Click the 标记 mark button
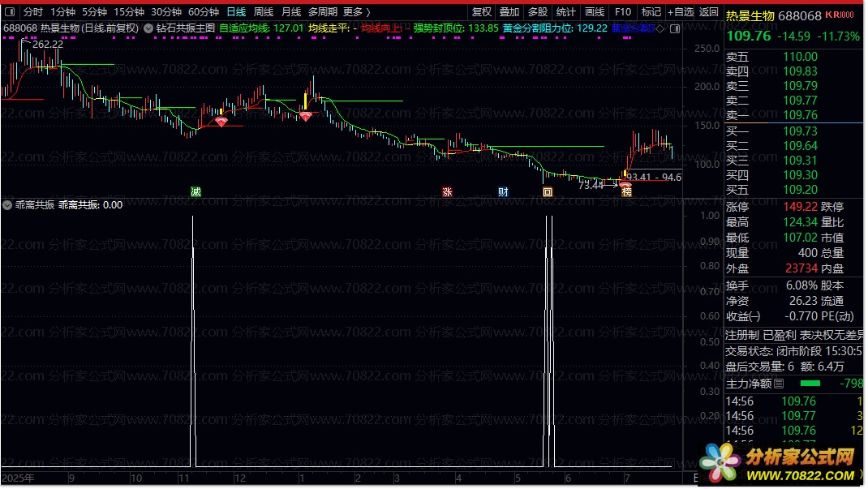The image size is (868, 489). click(x=651, y=11)
